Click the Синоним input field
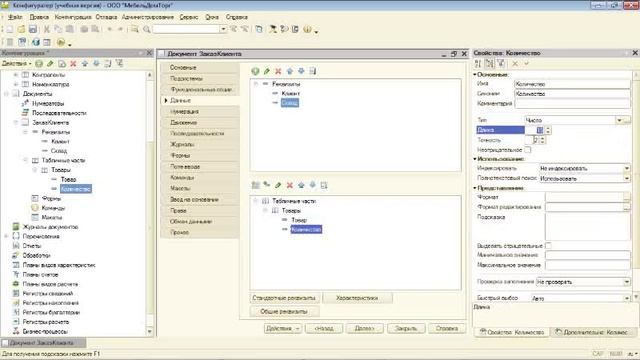 [x=572, y=93]
